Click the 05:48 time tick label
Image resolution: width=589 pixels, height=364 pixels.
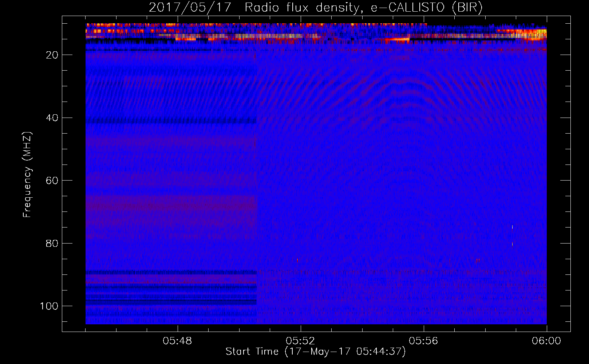point(177,341)
